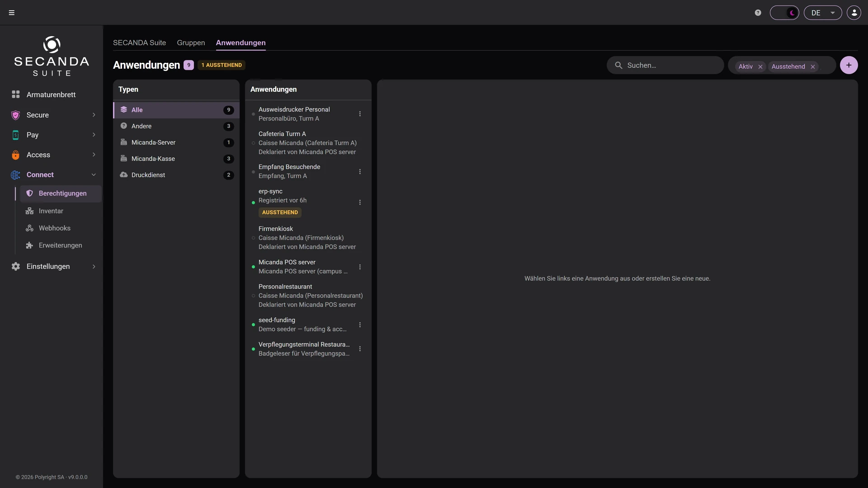Remove the Ausstehend filter chip

tap(813, 66)
